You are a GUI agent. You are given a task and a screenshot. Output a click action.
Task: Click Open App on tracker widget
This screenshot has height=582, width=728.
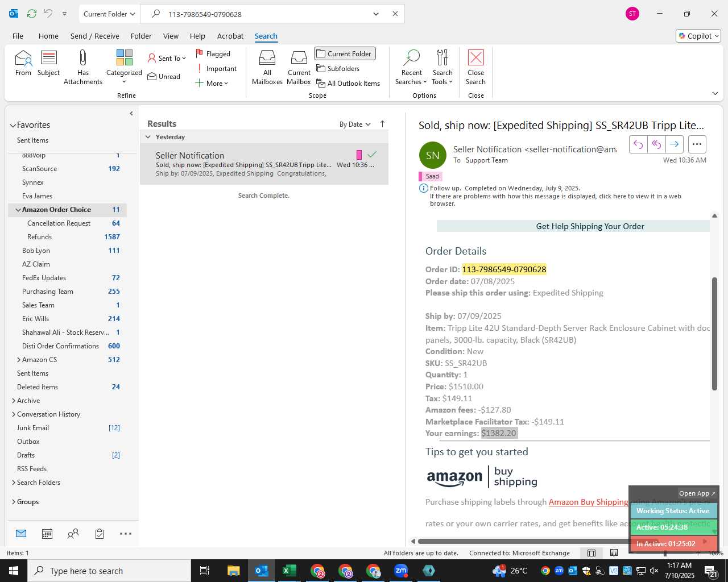pyautogui.click(x=697, y=493)
